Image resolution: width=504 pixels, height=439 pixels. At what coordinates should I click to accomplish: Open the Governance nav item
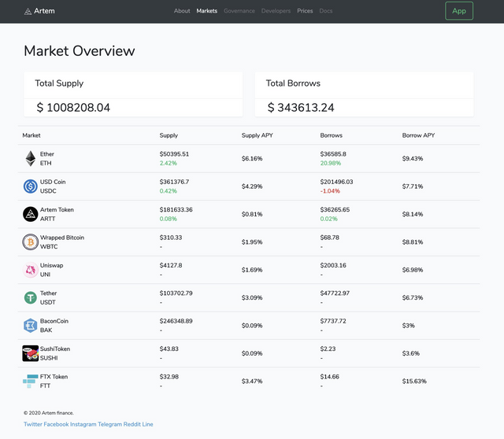pyautogui.click(x=239, y=11)
